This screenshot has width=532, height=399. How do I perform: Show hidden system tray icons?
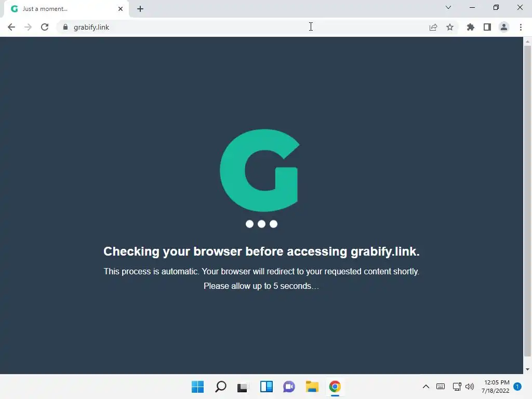click(426, 387)
